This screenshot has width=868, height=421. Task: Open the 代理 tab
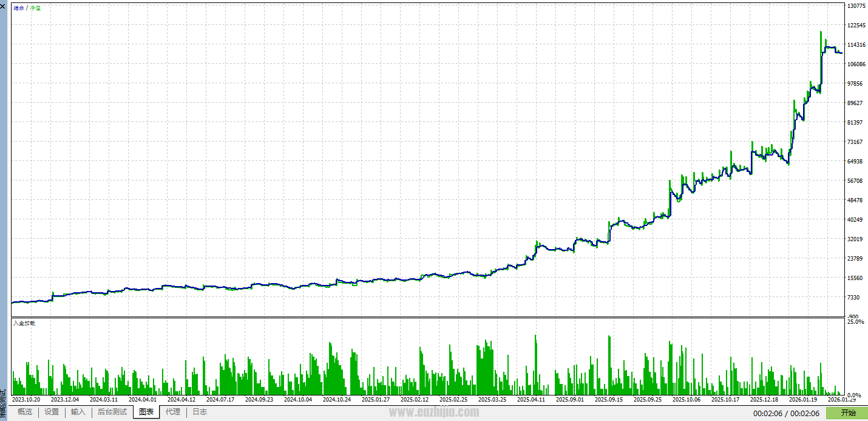pos(173,412)
